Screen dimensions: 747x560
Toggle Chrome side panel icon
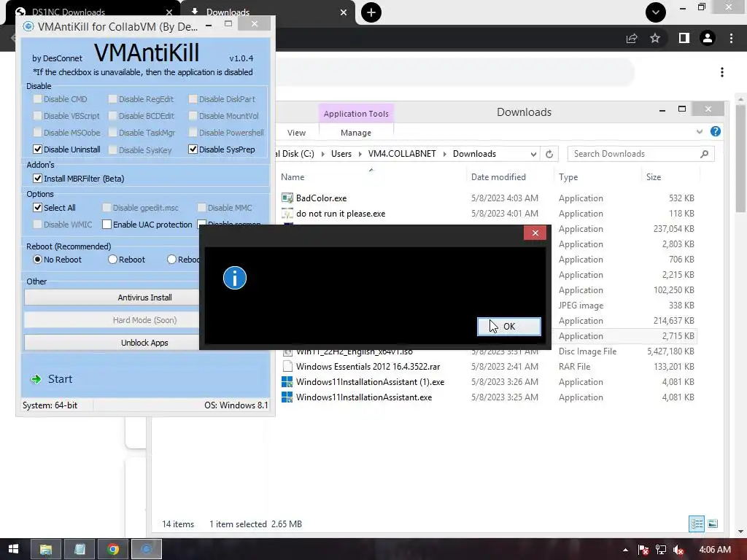pyautogui.click(x=684, y=38)
